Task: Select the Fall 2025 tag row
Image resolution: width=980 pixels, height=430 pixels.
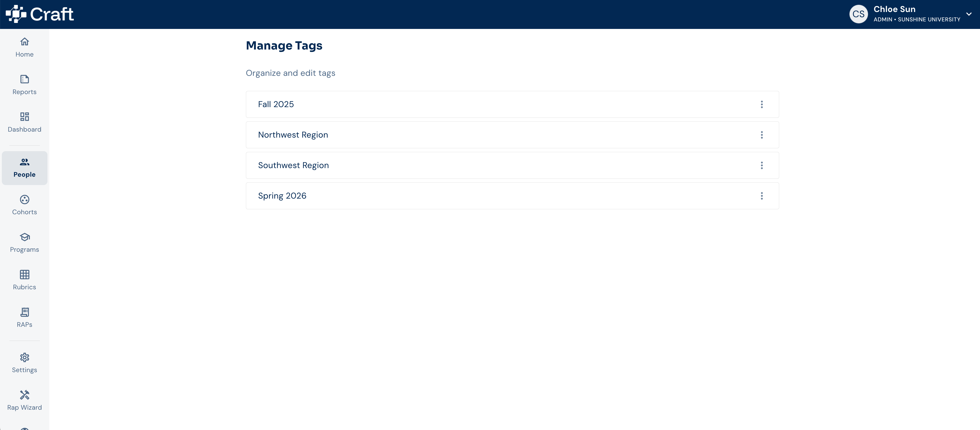Action: coord(512,104)
